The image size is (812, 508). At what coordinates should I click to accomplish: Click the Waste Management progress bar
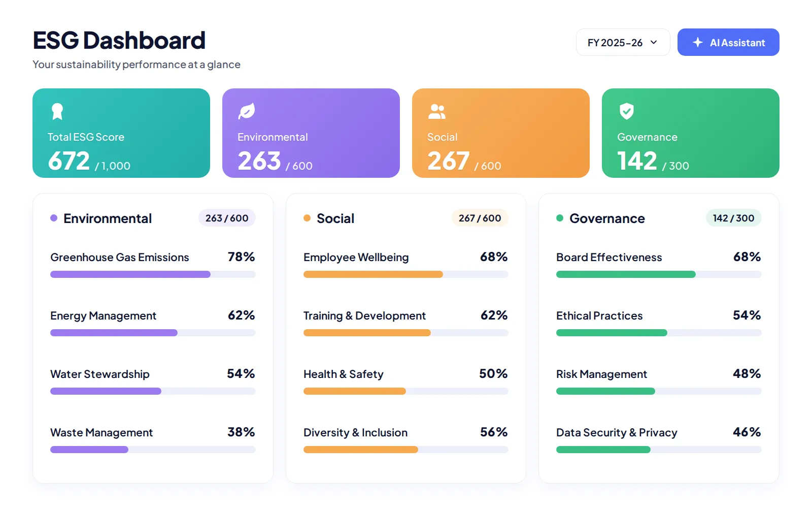(x=153, y=450)
